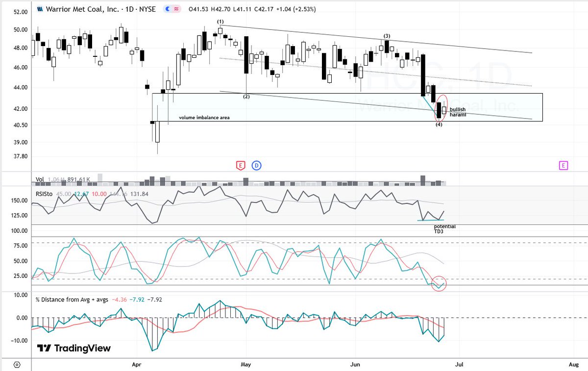Click the wave label (2) on chart
Viewport: 588px width, 371px height.
246,97
